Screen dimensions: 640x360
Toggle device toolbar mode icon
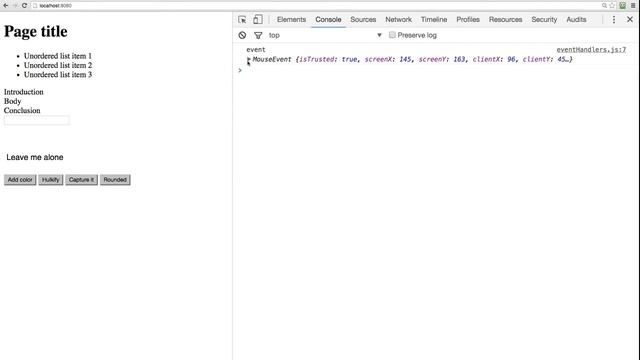[x=258, y=20]
